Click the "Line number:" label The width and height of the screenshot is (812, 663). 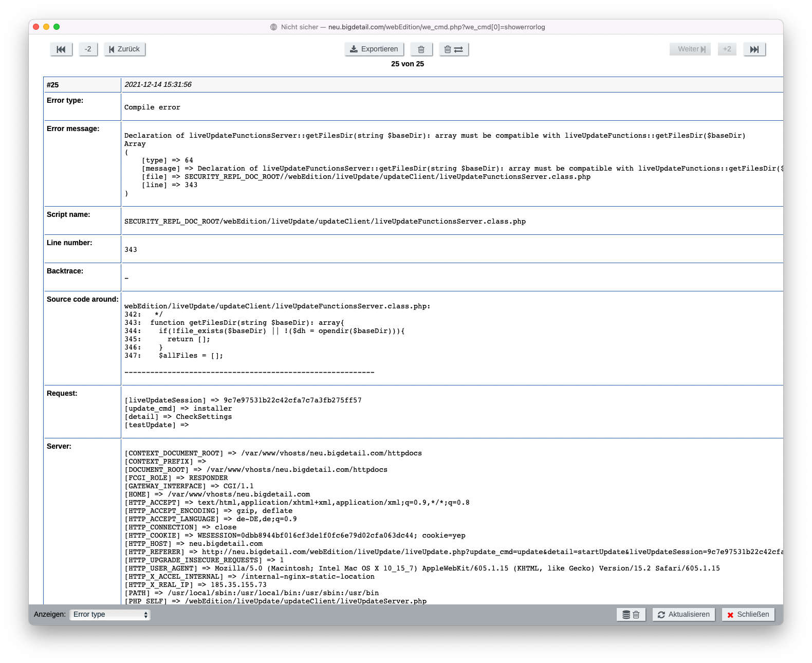coord(69,243)
